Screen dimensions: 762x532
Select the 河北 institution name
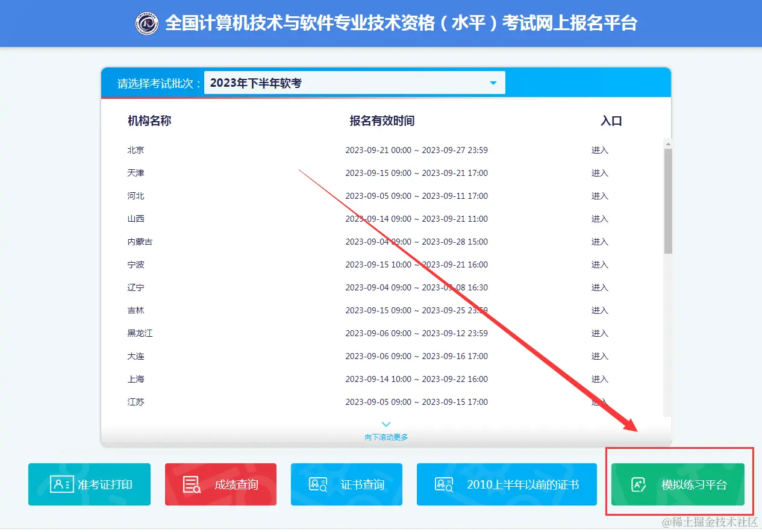pos(136,196)
